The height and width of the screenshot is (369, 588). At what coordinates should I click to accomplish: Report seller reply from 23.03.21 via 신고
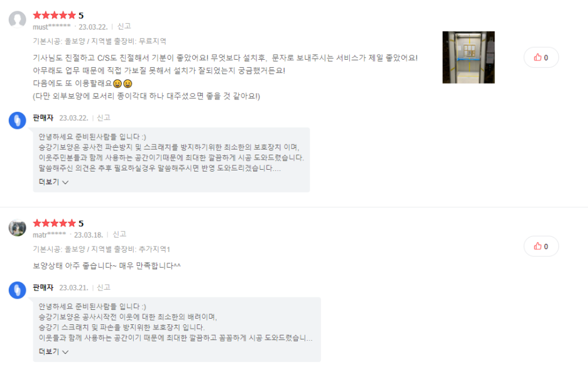click(104, 287)
